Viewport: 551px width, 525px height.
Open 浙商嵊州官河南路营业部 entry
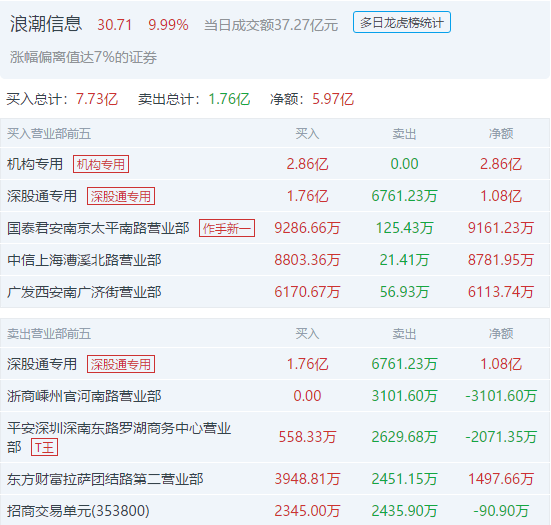point(84,396)
